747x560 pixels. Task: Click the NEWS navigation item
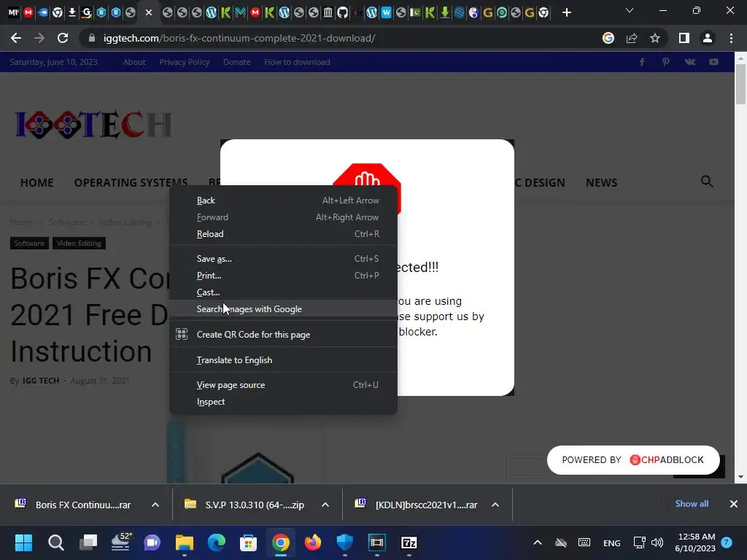[601, 183]
